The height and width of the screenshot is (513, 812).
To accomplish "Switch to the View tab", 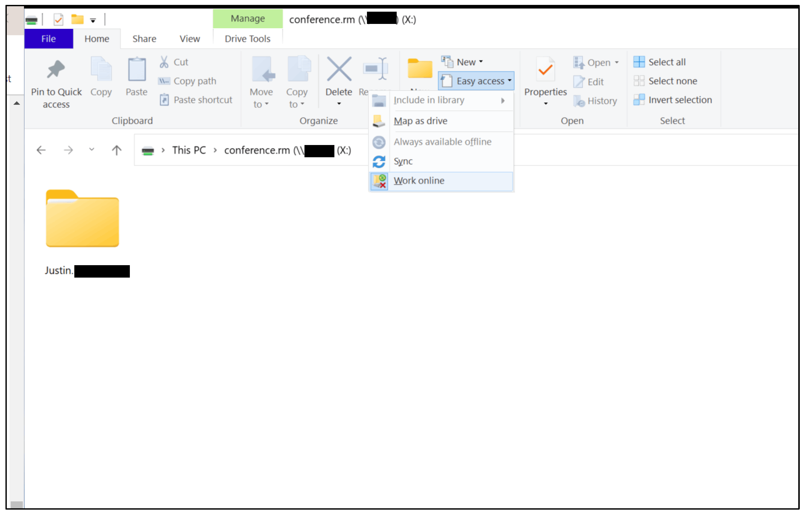I will coord(189,39).
